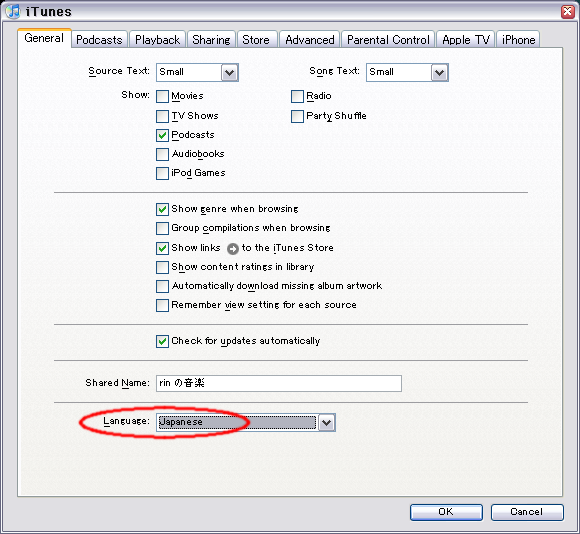The height and width of the screenshot is (534, 580).
Task: Click the Cancel button
Action: click(527, 512)
